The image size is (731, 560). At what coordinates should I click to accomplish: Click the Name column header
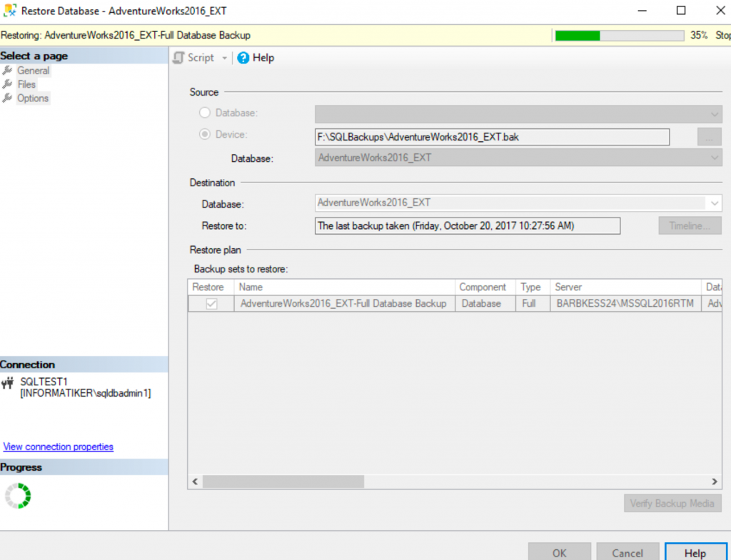pos(345,287)
